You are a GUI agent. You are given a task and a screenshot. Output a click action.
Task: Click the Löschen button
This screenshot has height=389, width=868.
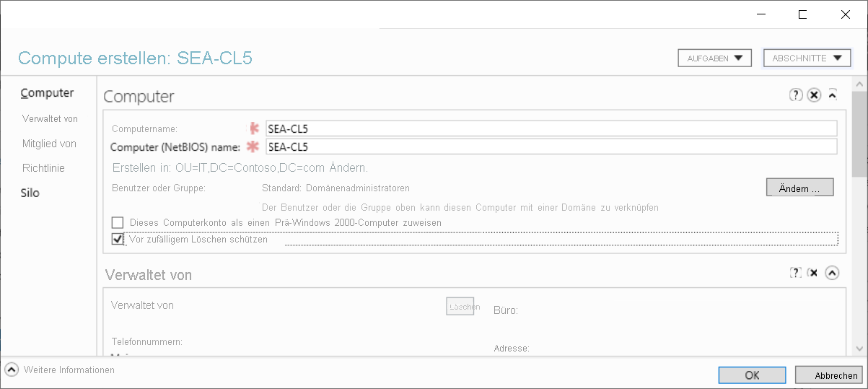460,307
